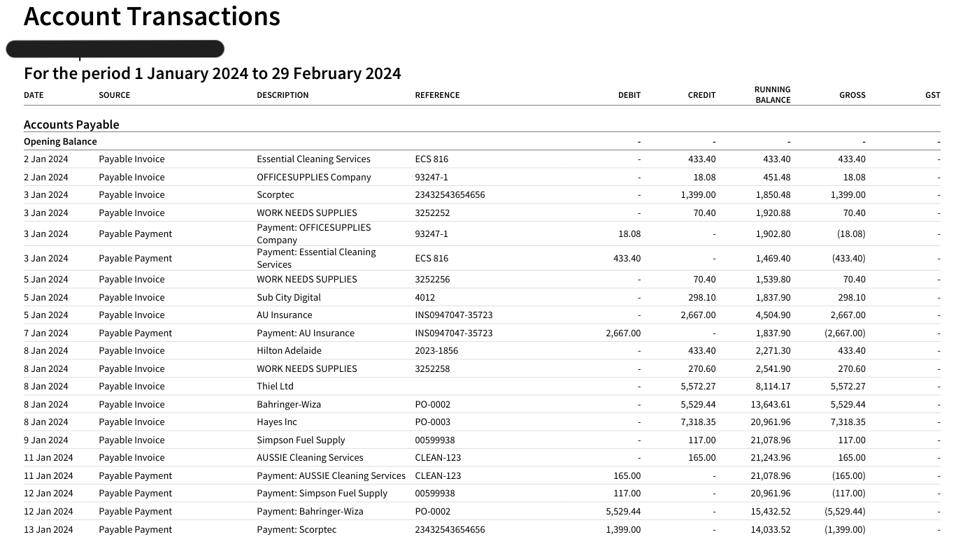Screen dimensions: 963x560
Task: Click AU Insurance invoice description on 5 Jan
Action: [285, 315]
